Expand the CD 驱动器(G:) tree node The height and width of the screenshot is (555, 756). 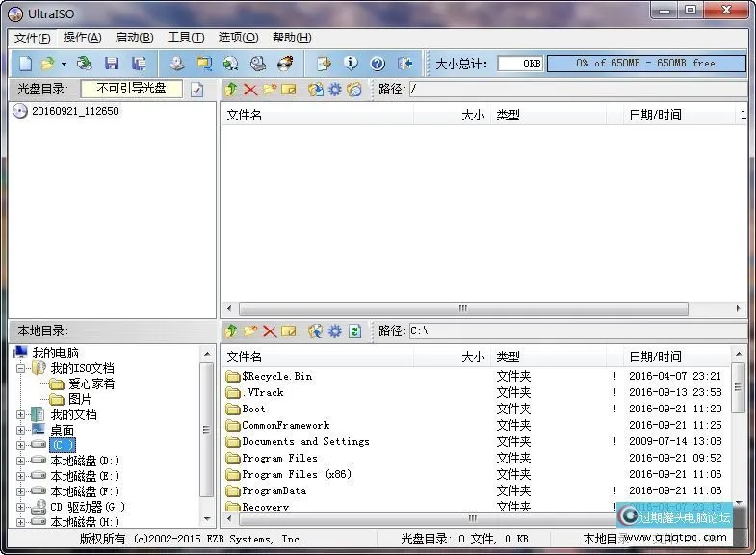[x=21, y=507]
